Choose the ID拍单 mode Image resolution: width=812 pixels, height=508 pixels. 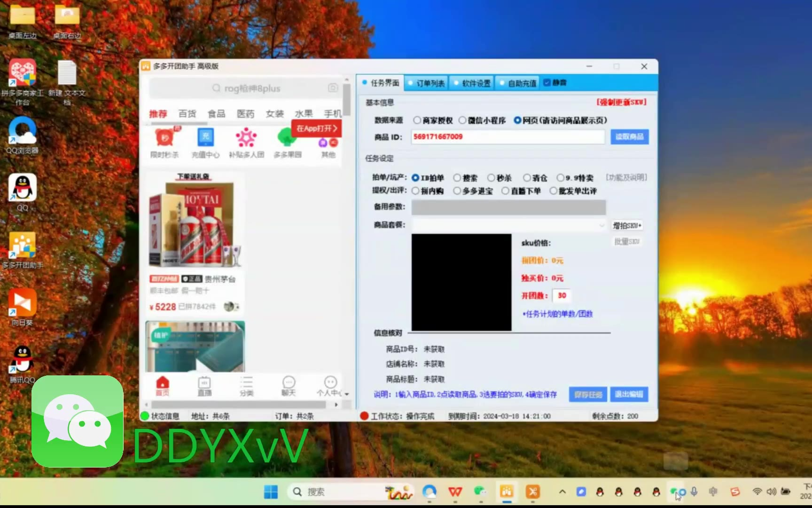(415, 178)
